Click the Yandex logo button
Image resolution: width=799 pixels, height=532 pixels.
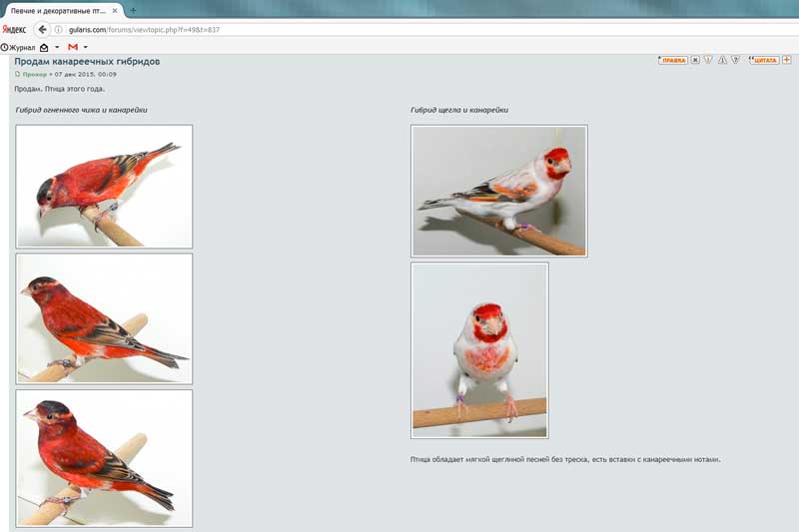(14, 30)
